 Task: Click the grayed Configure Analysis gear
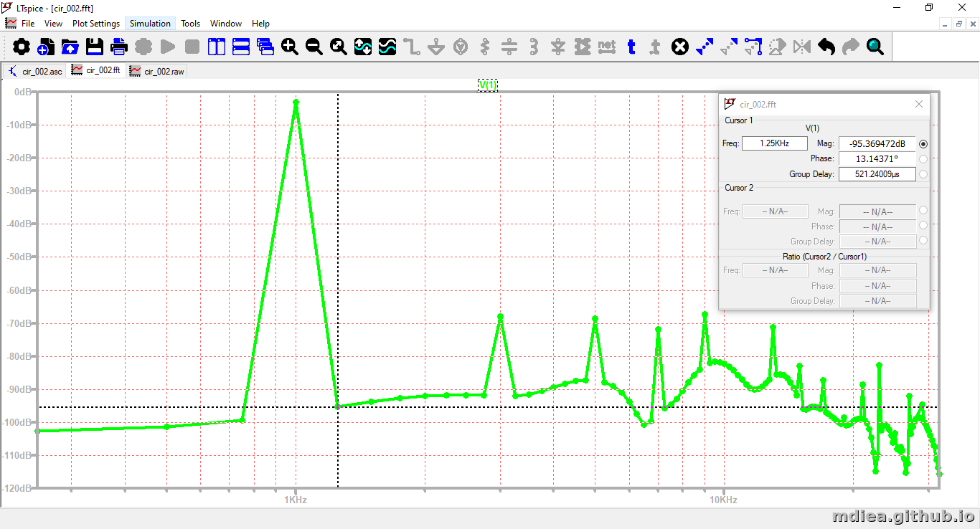143,47
